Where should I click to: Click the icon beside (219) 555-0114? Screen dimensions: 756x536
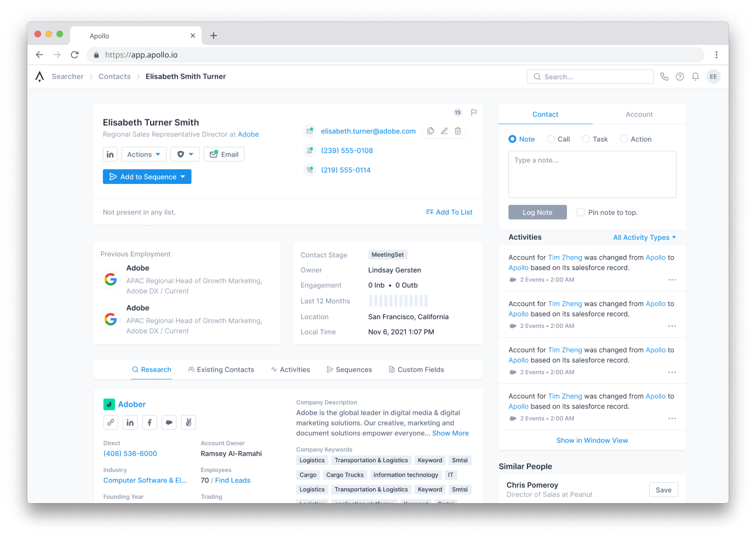pos(310,170)
